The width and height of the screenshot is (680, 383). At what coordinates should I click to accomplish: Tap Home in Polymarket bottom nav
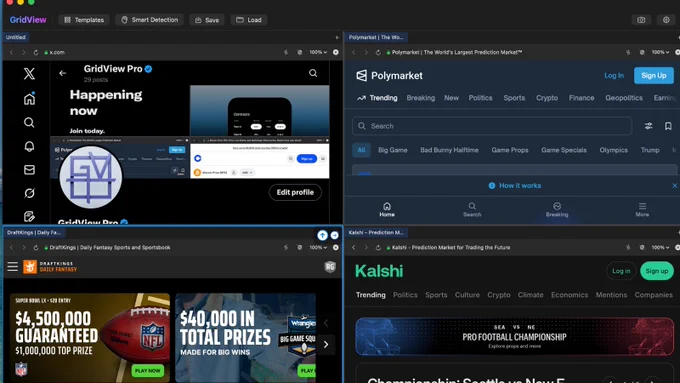pyautogui.click(x=387, y=210)
